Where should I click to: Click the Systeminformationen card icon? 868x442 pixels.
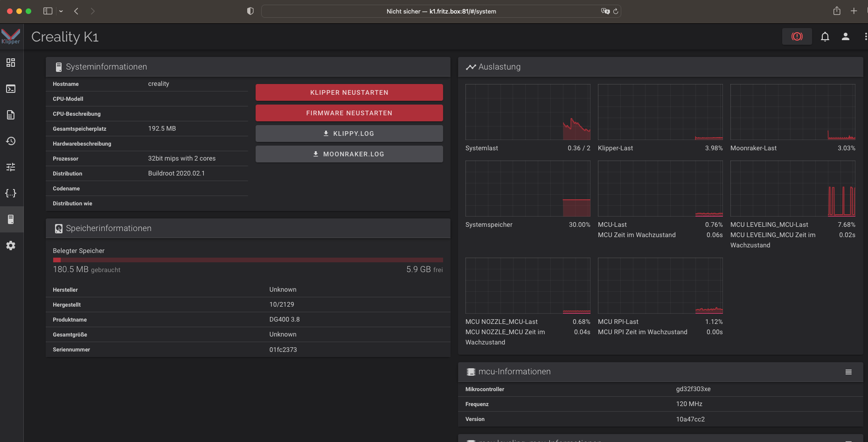(x=58, y=67)
